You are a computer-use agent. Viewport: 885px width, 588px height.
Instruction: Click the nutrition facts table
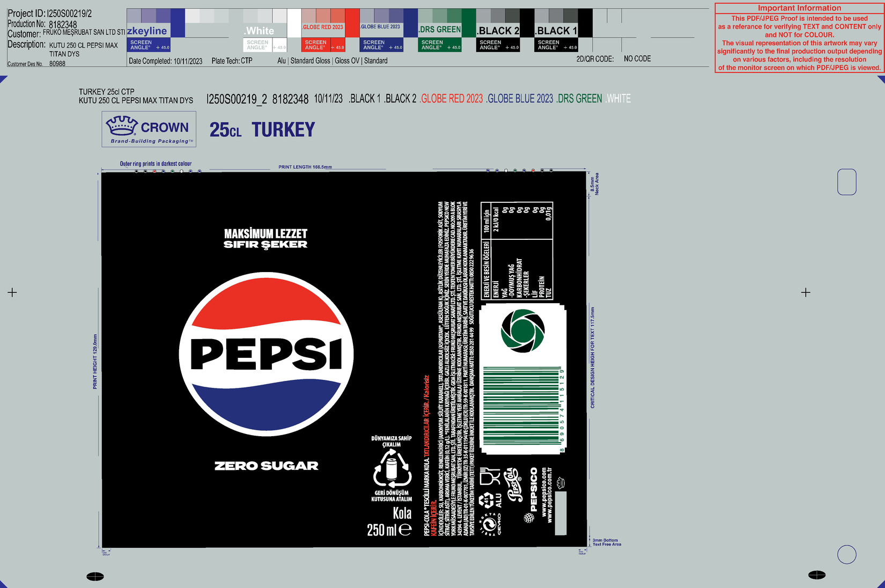[517, 251]
